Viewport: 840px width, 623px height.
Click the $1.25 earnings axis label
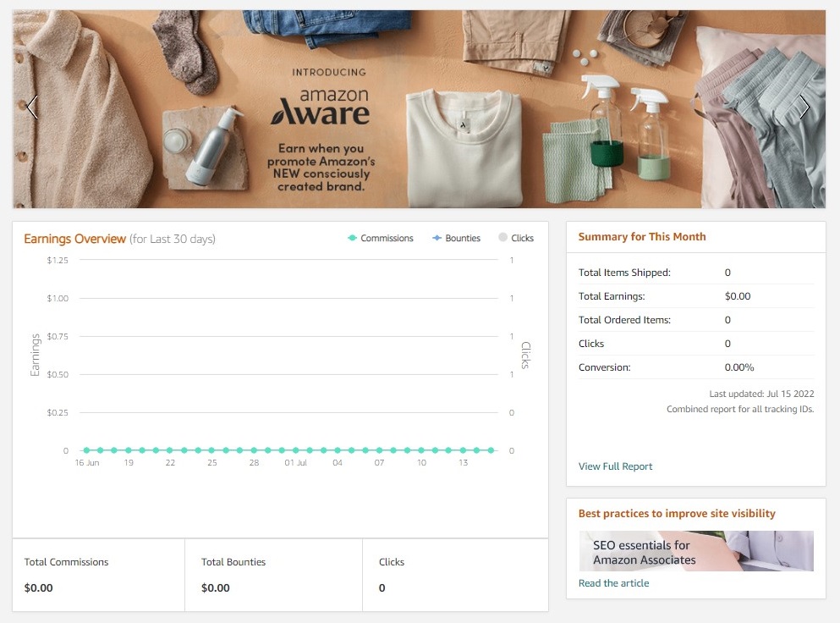[x=58, y=260]
